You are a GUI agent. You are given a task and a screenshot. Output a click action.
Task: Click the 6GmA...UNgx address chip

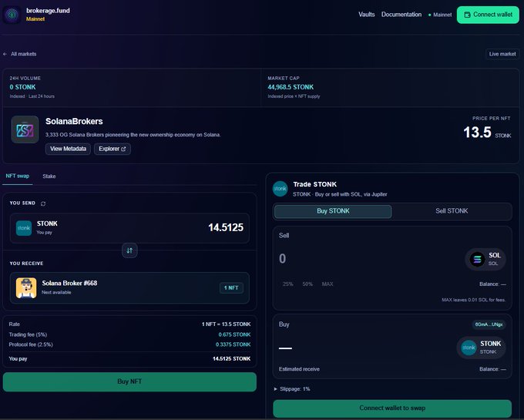point(489,324)
